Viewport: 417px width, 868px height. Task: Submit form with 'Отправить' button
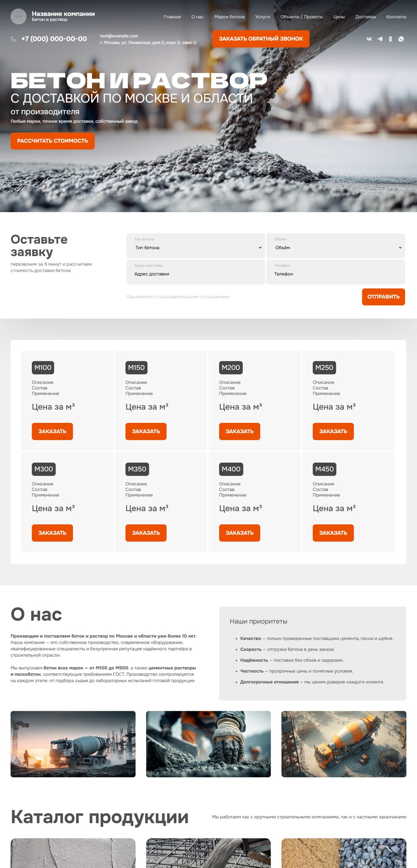tap(383, 297)
